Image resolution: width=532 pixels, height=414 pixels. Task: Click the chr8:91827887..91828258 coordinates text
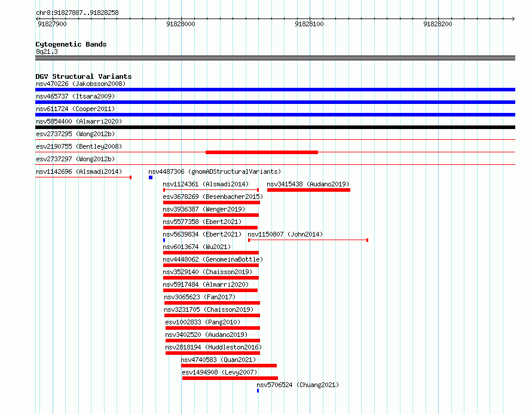pos(77,13)
